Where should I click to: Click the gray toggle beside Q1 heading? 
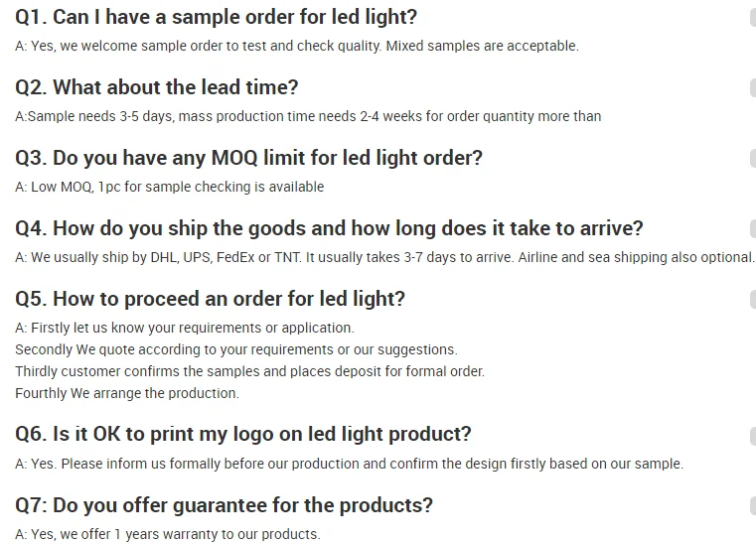click(752, 18)
